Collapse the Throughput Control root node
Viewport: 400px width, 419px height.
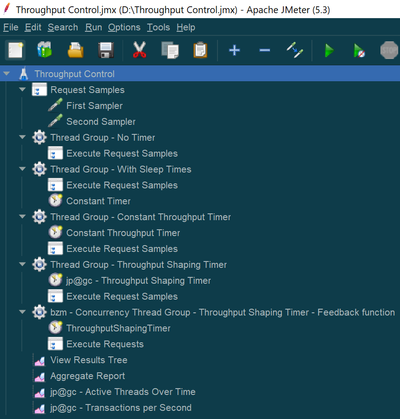point(7,74)
